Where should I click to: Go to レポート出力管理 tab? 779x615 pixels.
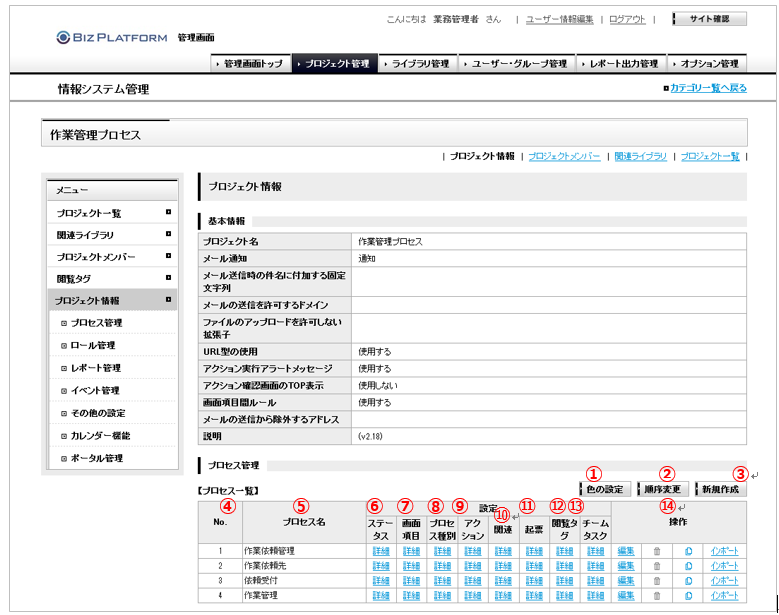(x=622, y=64)
